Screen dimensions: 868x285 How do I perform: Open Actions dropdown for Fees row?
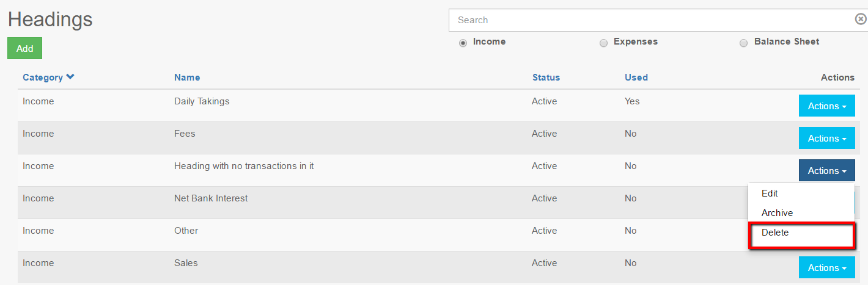pos(826,139)
